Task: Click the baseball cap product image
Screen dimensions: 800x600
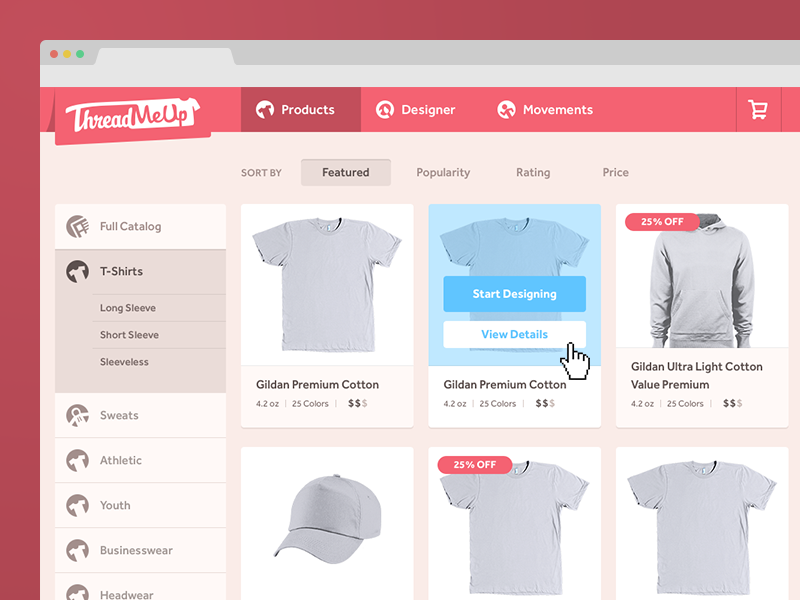Action: click(328, 519)
